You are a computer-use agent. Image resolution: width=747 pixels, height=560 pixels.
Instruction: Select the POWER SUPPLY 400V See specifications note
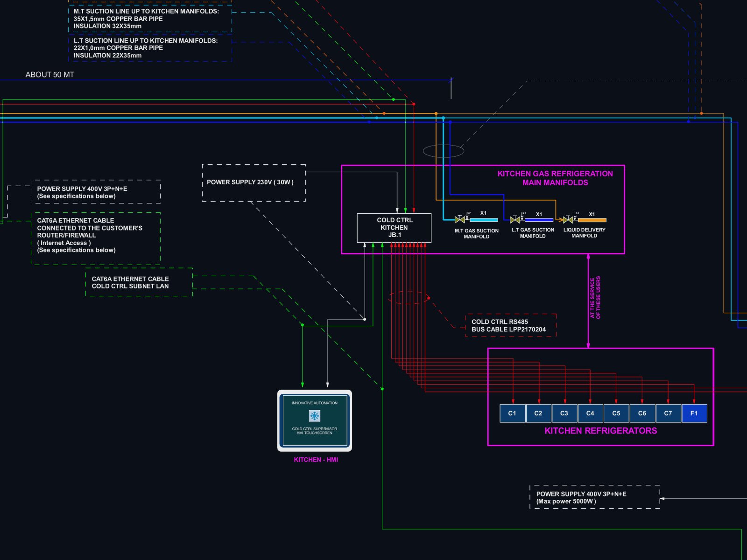(96, 192)
